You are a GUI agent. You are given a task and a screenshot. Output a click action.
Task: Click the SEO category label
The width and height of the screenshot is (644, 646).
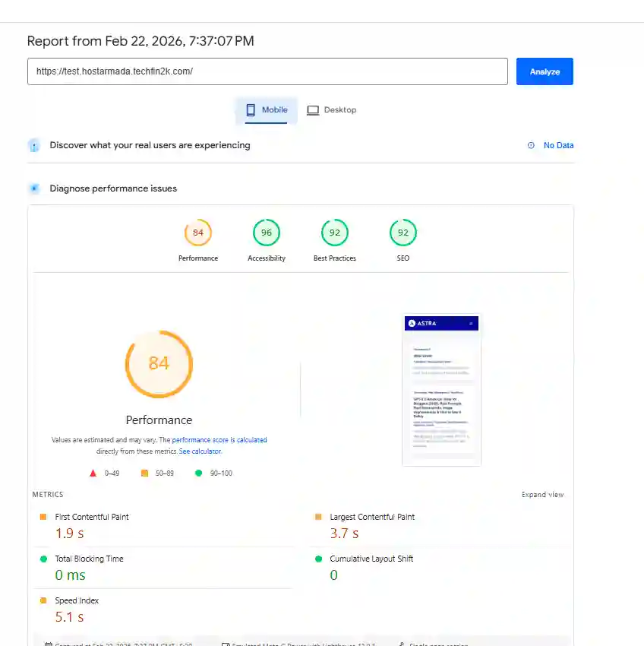pyautogui.click(x=403, y=258)
